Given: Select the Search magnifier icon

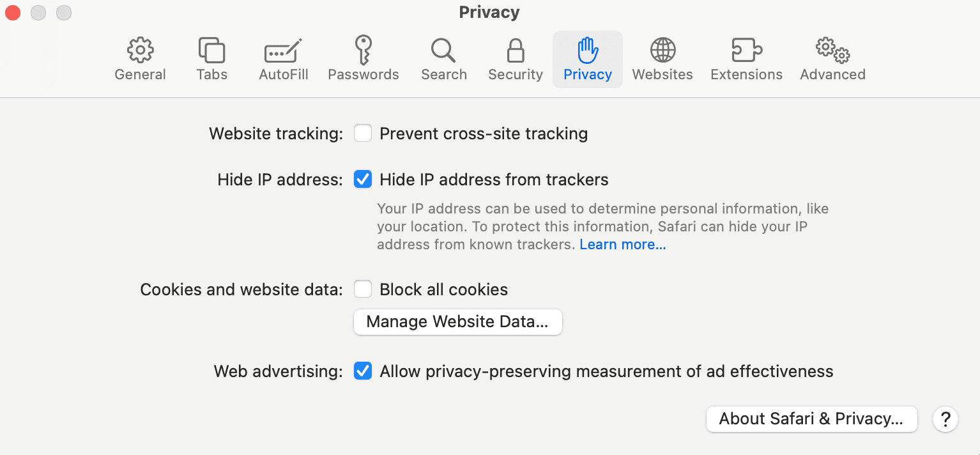Looking at the screenshot, I should (443, 50).
